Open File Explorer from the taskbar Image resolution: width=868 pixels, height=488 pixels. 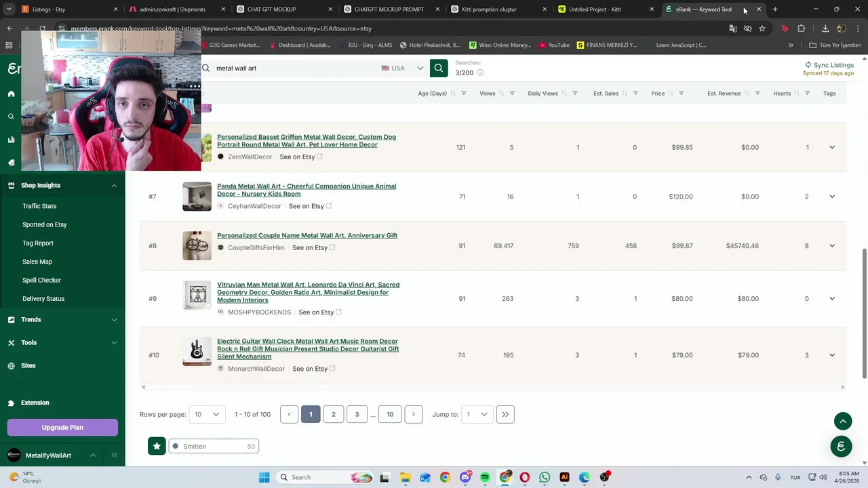[x=405, y=477]
